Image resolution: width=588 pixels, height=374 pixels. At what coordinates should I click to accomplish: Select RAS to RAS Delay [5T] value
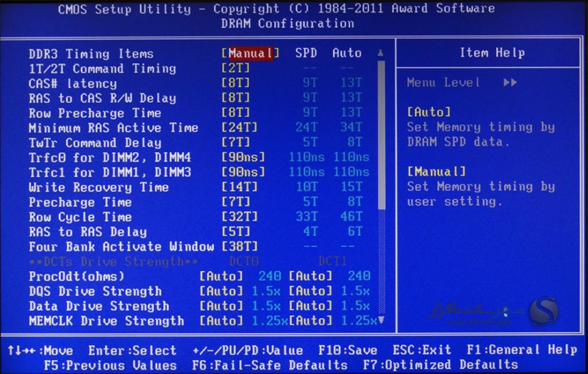235,231
